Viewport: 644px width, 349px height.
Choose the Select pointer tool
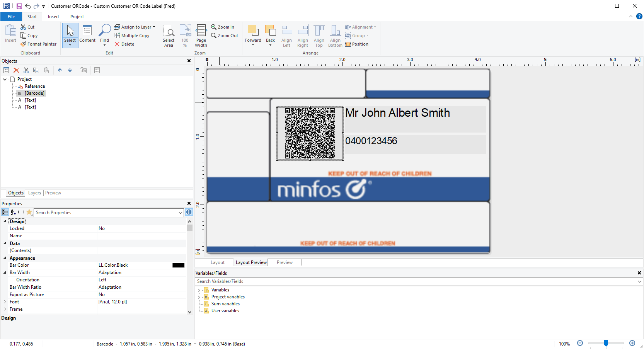click(x=70, y=35)
